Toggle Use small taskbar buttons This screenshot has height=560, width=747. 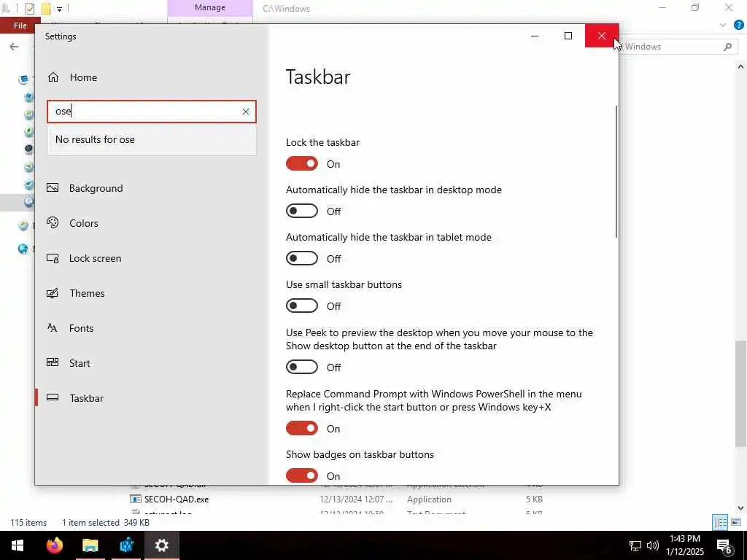pos(301,306)
